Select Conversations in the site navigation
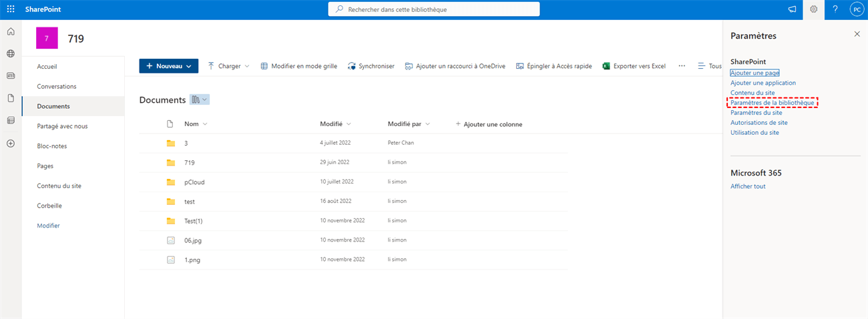The image size is (868, 319). click(57, 86)
